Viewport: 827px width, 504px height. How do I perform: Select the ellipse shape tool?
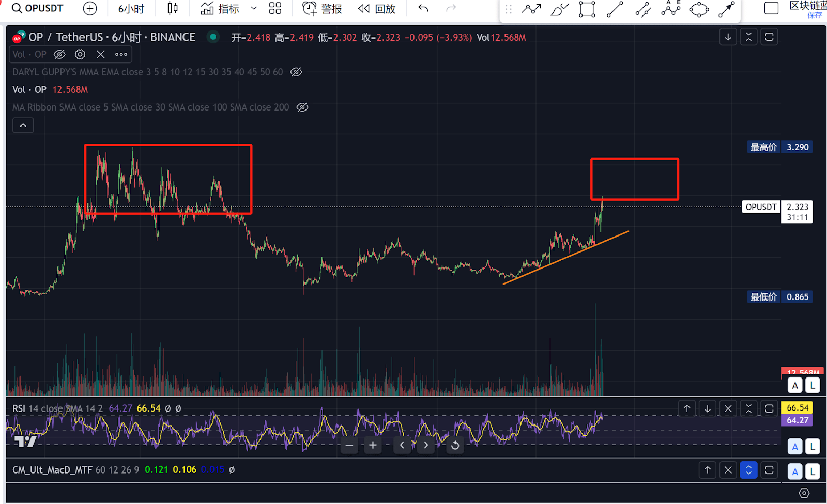click(x=699, y=9)
